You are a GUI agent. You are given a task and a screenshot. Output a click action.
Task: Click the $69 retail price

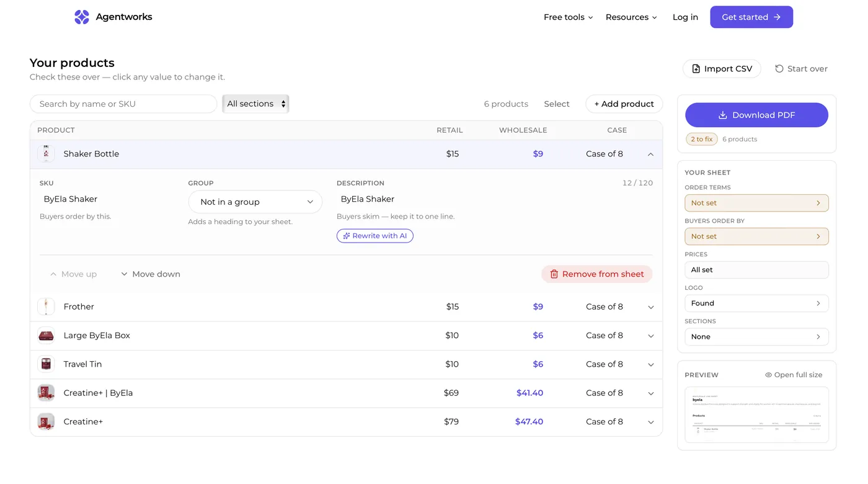[x=451, y=393]
